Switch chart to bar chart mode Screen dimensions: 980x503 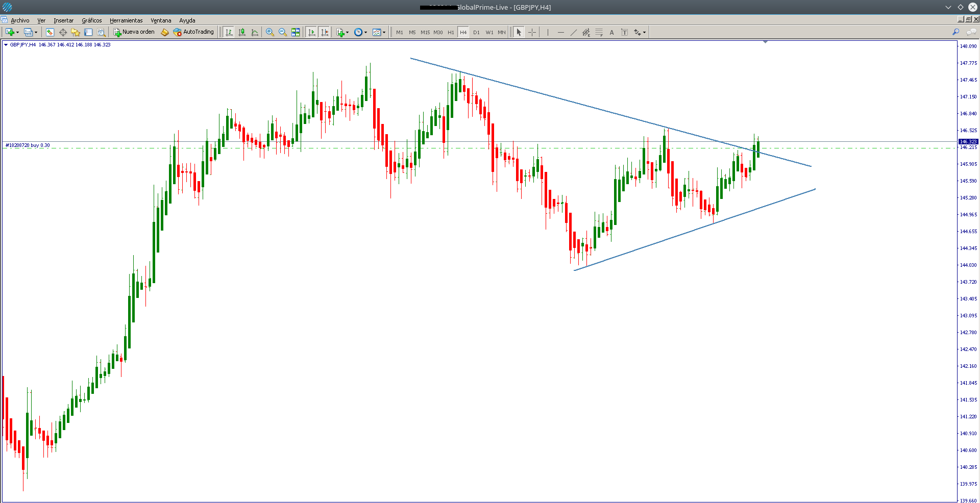[x=229, y=32]
